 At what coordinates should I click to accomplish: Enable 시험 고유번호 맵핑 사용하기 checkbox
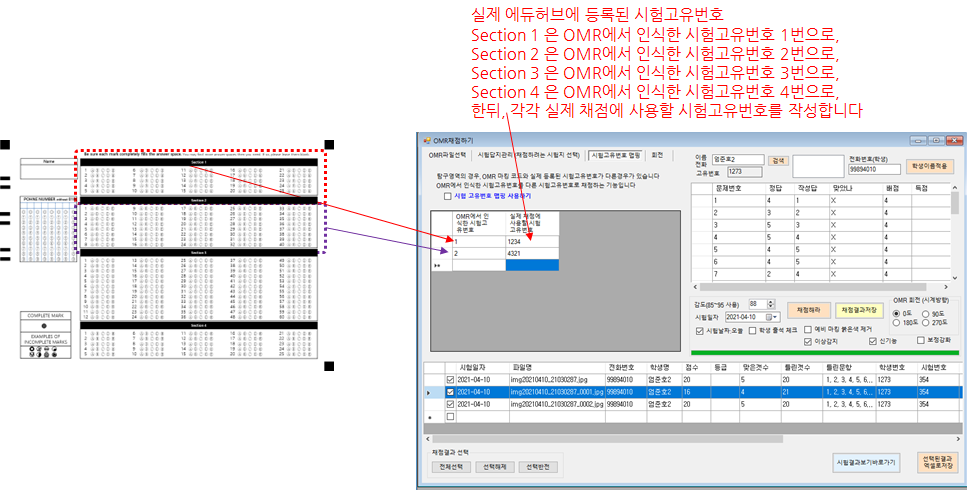tap(448, 197)
